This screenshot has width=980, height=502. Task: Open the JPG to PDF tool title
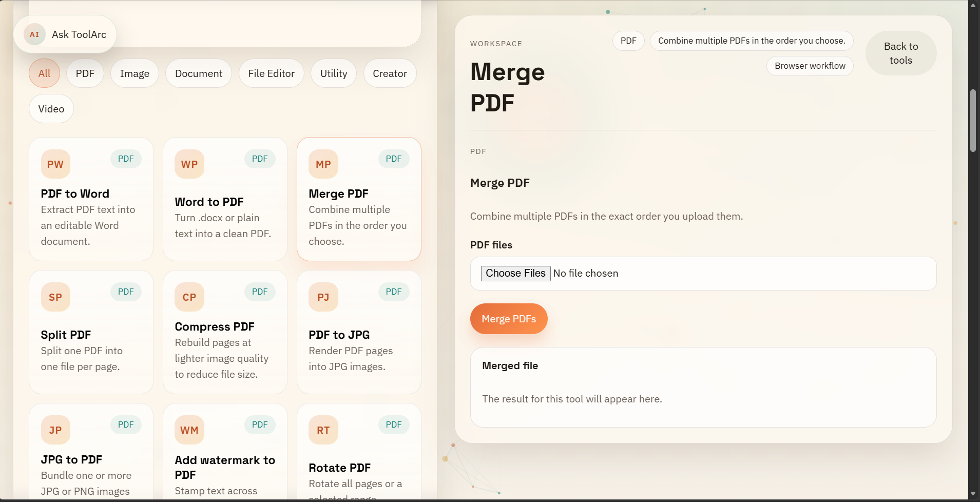(x=71, y=459)
